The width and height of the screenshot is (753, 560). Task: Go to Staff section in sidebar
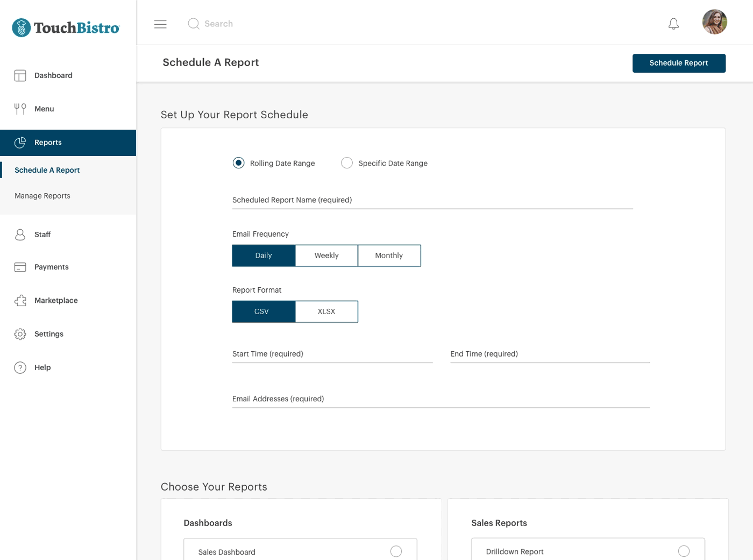pyautogui.click(x=42, y=235)
